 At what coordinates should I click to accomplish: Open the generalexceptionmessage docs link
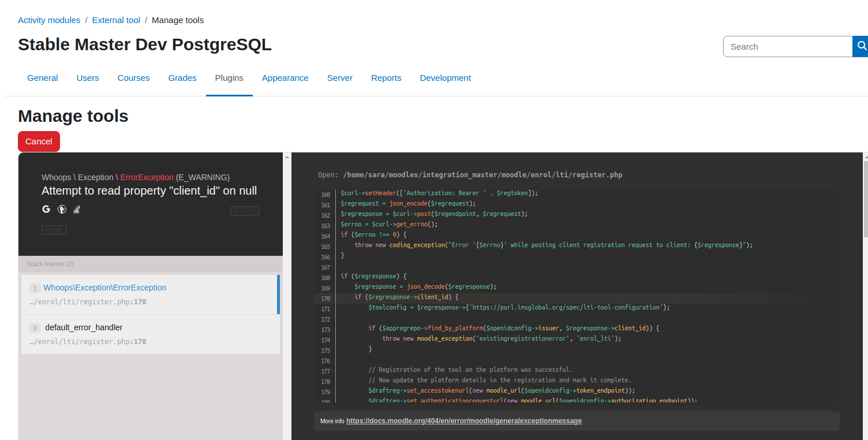[x=464, y=421]
